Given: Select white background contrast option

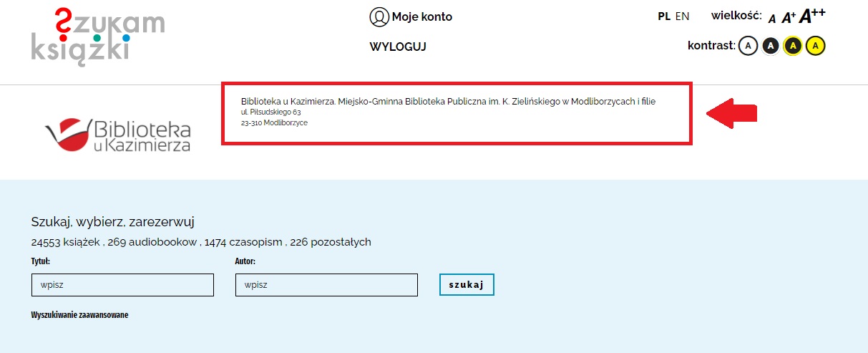Looking at the screenshot, I should coord(748,46).
